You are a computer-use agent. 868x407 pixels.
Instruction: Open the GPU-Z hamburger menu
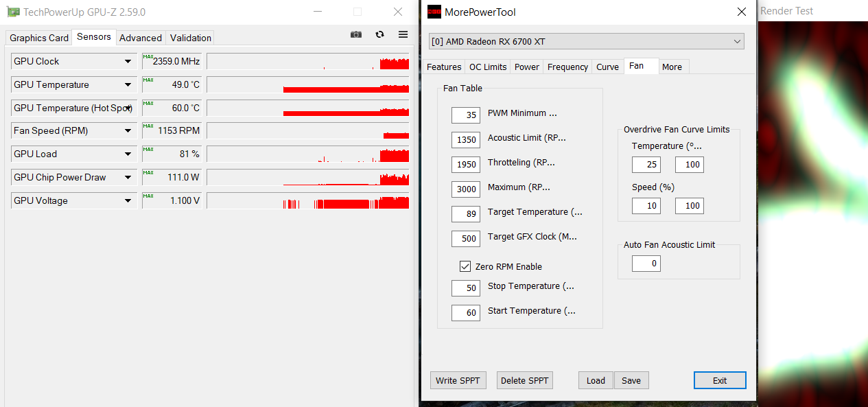click(x=403, y=34)
